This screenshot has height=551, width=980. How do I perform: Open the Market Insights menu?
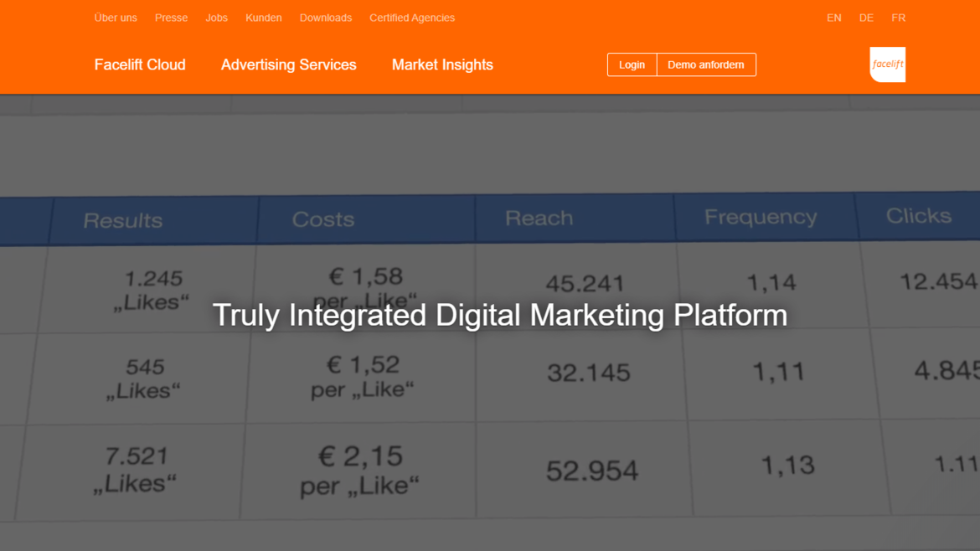tap(442, 64)
